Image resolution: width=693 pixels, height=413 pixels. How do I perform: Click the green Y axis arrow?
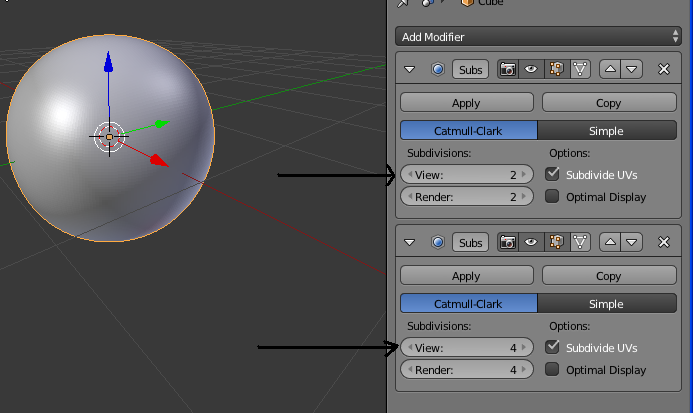click(x=161, y=124)
